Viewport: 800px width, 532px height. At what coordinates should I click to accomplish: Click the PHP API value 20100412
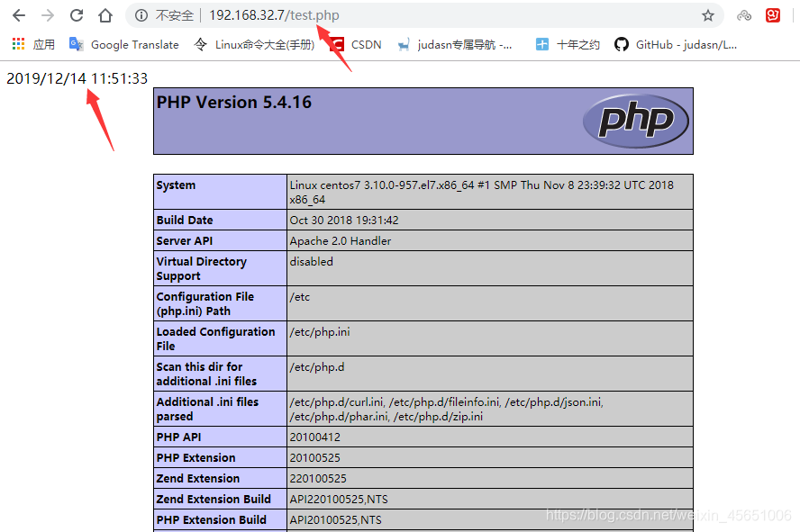314,437
